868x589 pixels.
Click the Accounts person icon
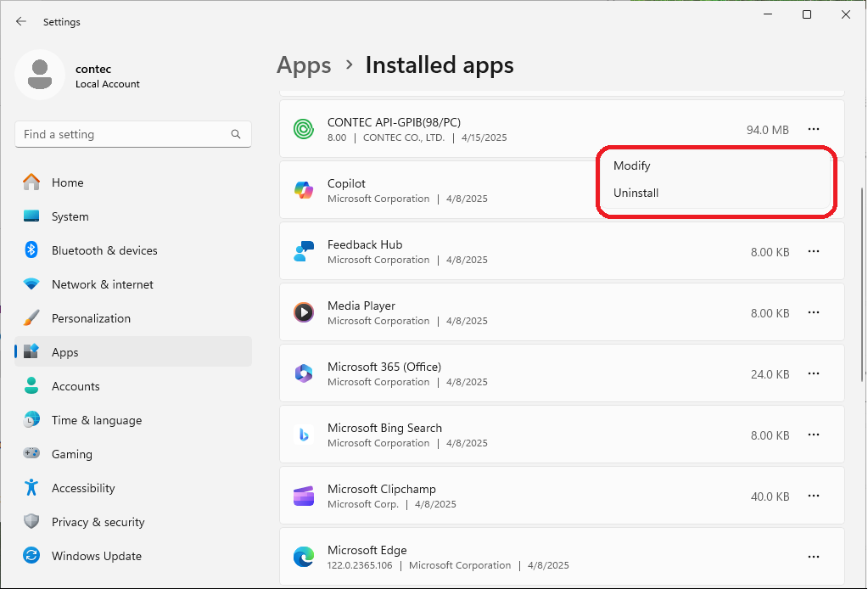pos(31,386)
